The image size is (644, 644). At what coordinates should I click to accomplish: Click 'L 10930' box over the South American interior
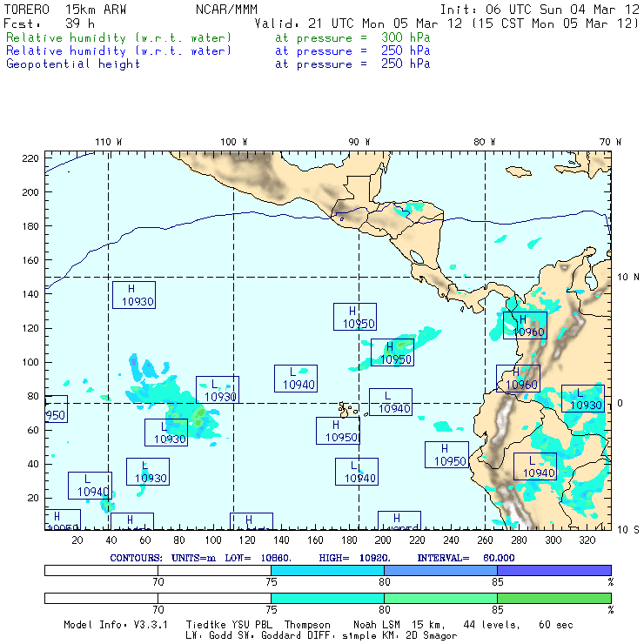583,399
